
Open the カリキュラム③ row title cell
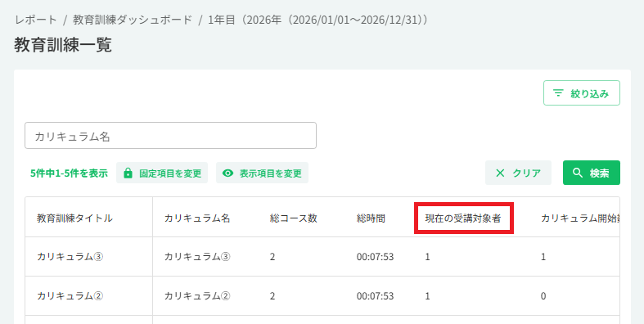tap(88, 257)
